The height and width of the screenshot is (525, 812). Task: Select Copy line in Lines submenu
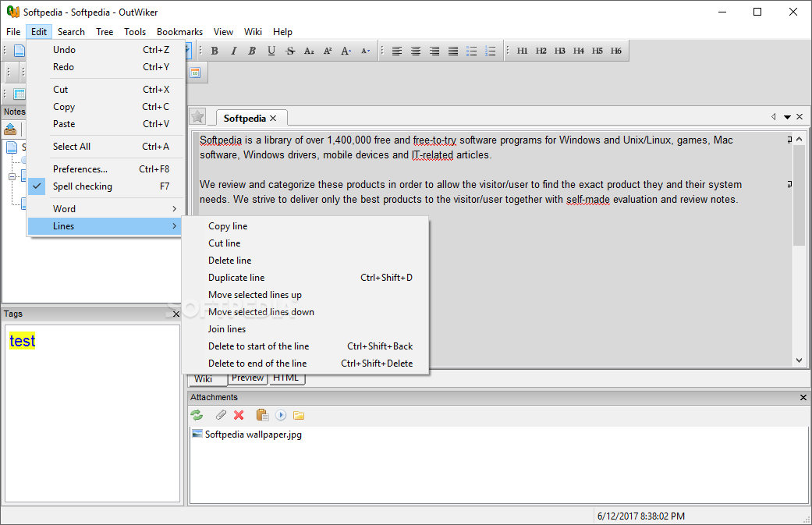[305, 226]
